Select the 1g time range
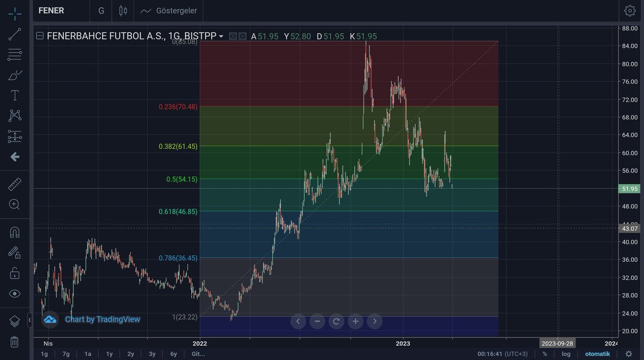The width and height of the screenshot is (644, 360). pos(45,354)
